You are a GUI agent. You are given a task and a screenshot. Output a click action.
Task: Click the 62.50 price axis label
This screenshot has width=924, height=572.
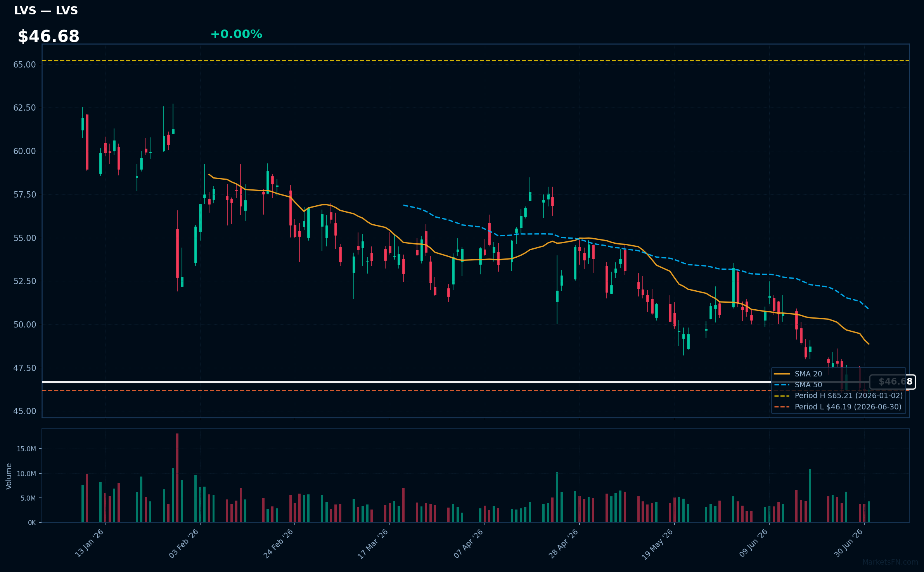tap(24, 107)
